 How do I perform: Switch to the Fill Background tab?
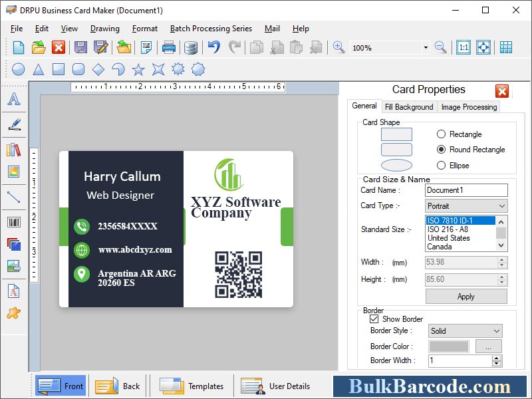[409, 106]
